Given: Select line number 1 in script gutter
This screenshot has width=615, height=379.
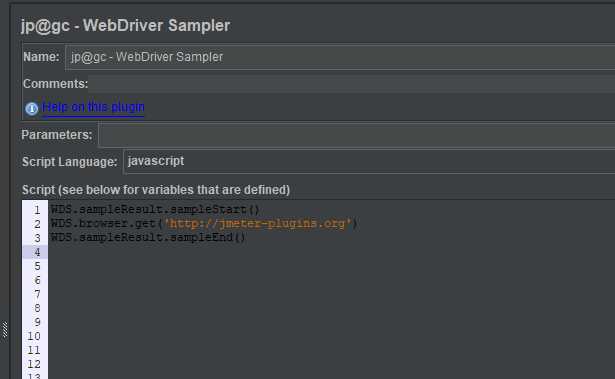Looking at the screenshot, I should click(x=37, y=210).
